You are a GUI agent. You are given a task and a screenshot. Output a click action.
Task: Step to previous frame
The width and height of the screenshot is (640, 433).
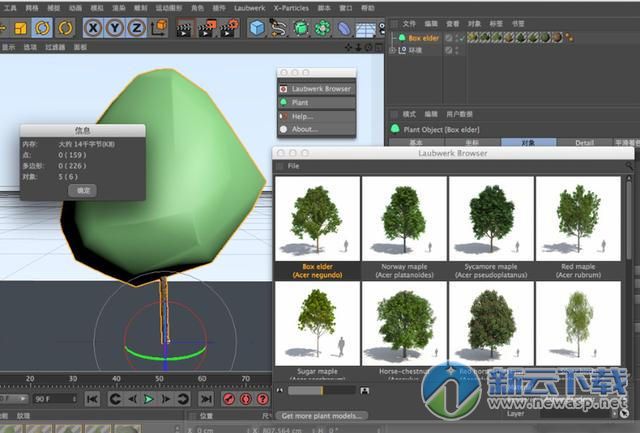click(133, 399)
